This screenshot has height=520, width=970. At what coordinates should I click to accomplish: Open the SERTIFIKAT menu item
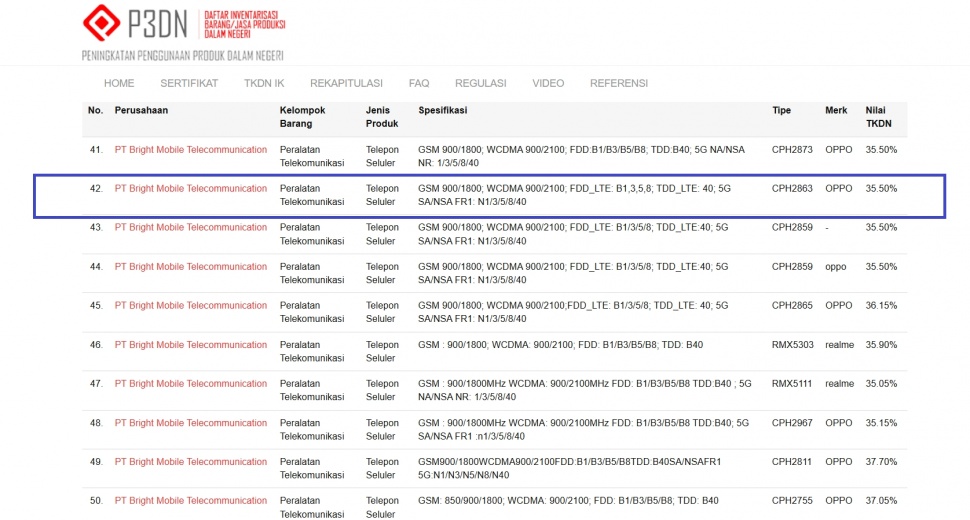click(189, 83)
